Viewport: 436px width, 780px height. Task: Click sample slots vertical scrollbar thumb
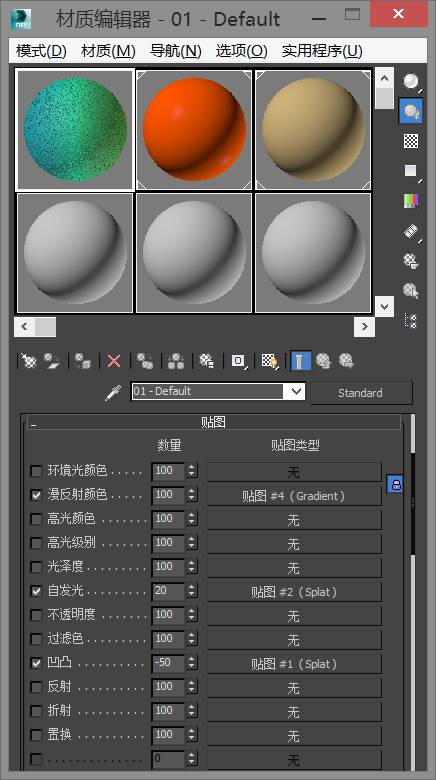click(384, 98)
